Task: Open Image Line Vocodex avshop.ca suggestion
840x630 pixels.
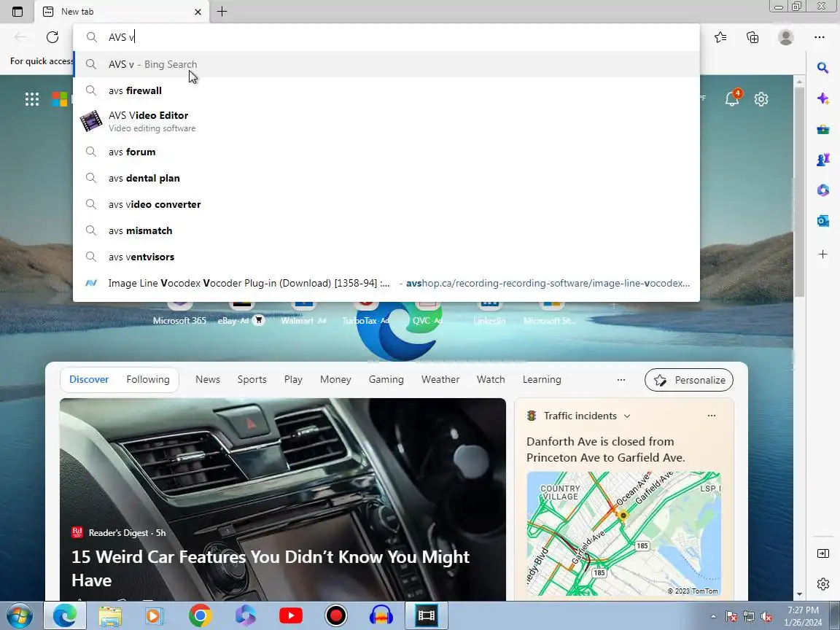Action: point(386,283)
